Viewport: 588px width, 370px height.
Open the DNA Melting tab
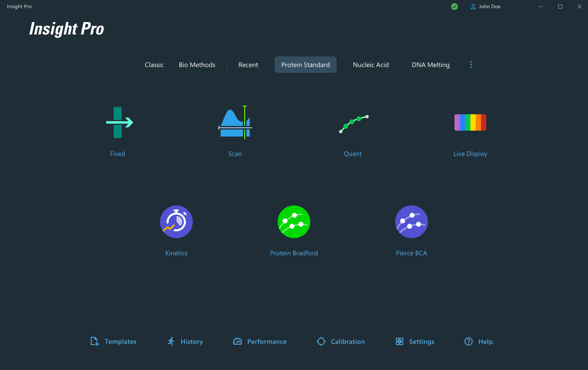[x=430, y=65]
